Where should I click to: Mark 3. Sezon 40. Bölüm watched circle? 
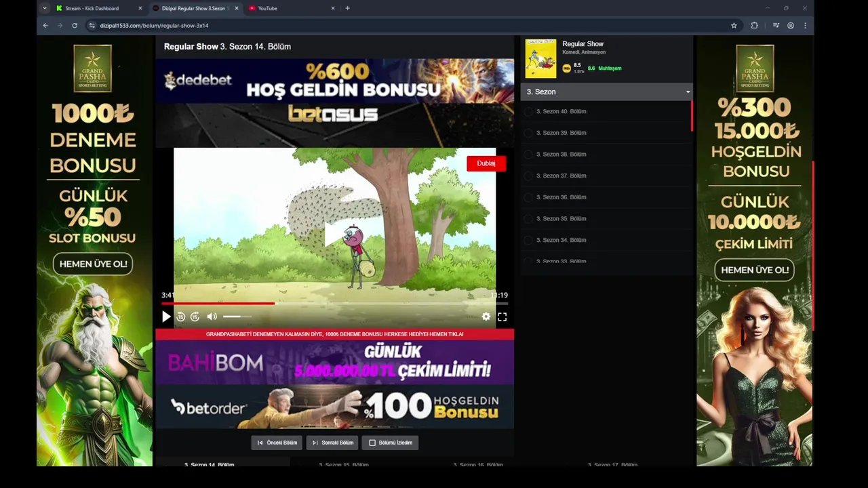coord(528,111)
